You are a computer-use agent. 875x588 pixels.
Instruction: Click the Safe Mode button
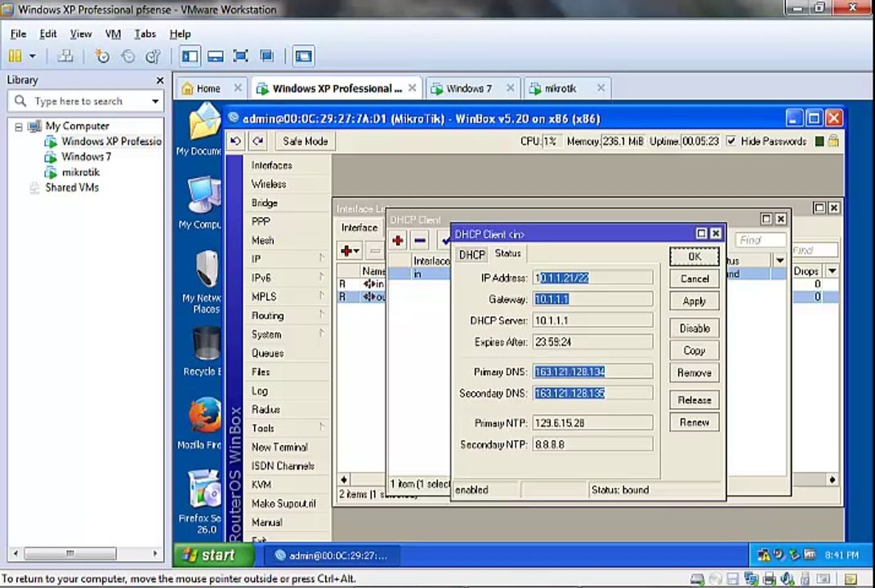coord(306,141)
